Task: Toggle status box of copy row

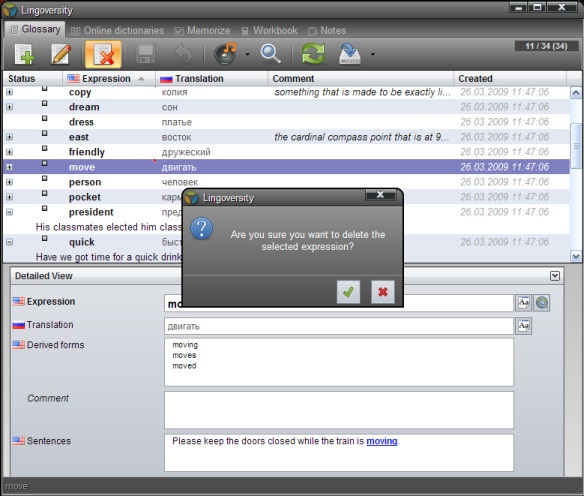Action: pyautogui.click(x=44, y=89)
